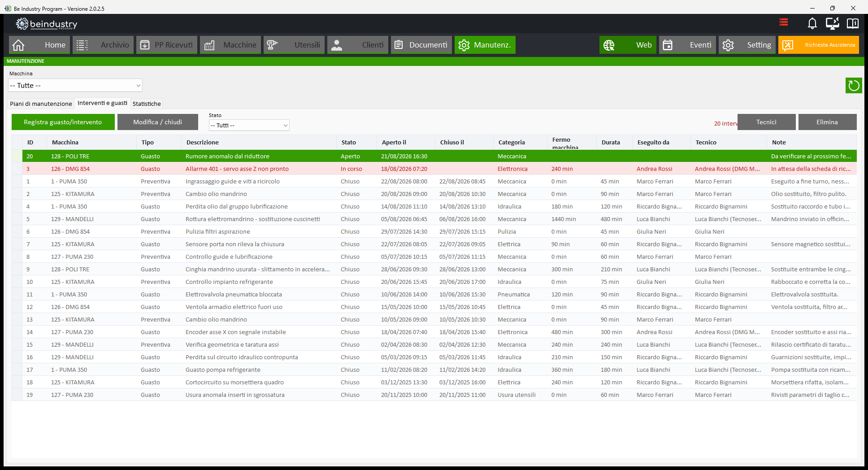
Task: Open PP Ricevuti inbox icon
Action: click(x=145, y=45)
